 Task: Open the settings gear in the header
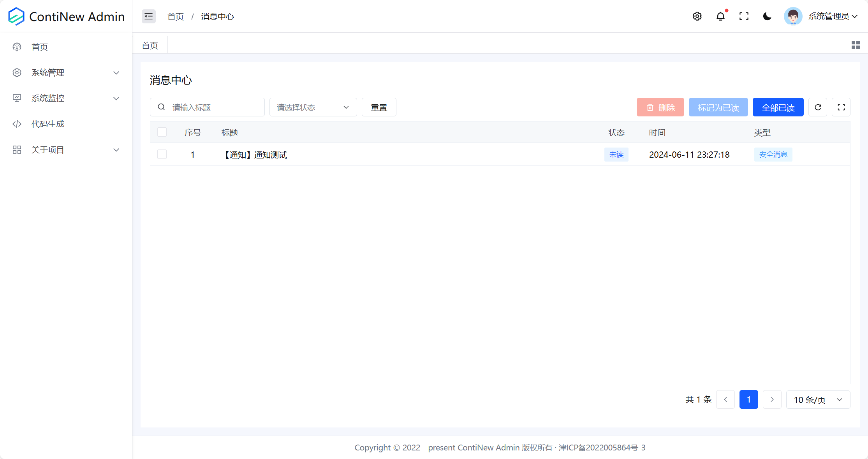697,16
